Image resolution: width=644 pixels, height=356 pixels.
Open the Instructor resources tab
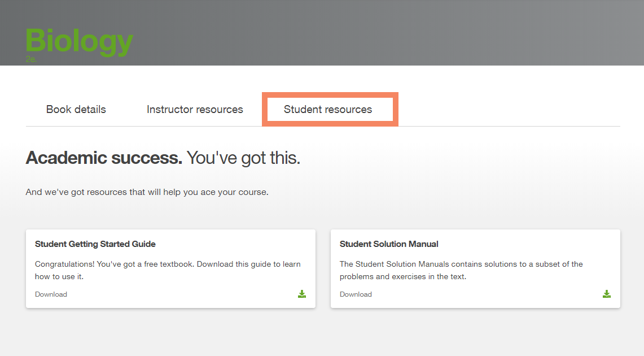195,109
